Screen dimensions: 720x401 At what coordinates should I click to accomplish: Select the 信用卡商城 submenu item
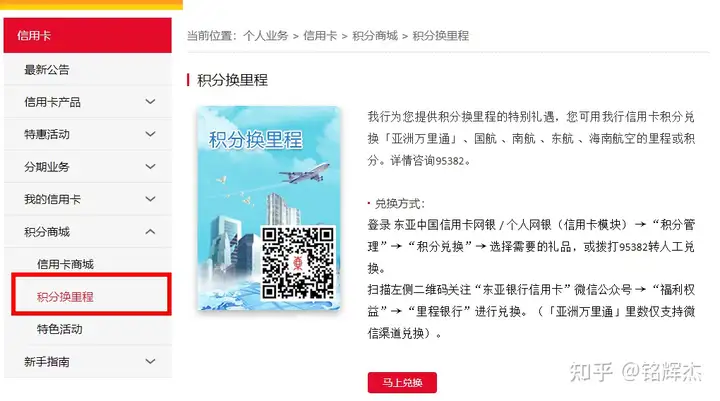pos(88,264)
